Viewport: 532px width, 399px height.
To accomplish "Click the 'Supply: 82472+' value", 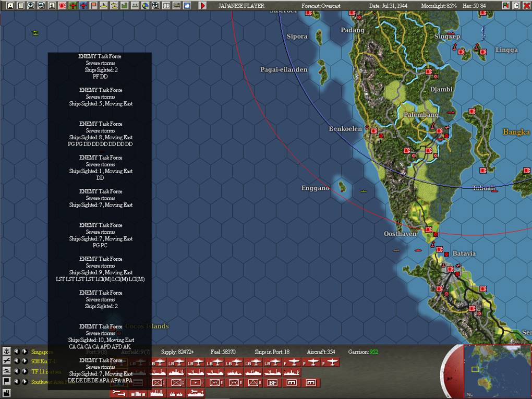I will tap(177, 352).
